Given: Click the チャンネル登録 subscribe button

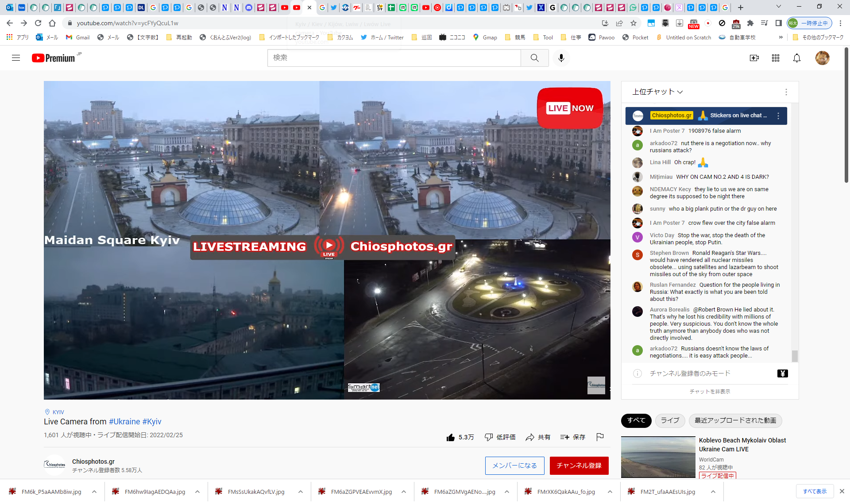Looking at the screenshot, I should point(579,466).
